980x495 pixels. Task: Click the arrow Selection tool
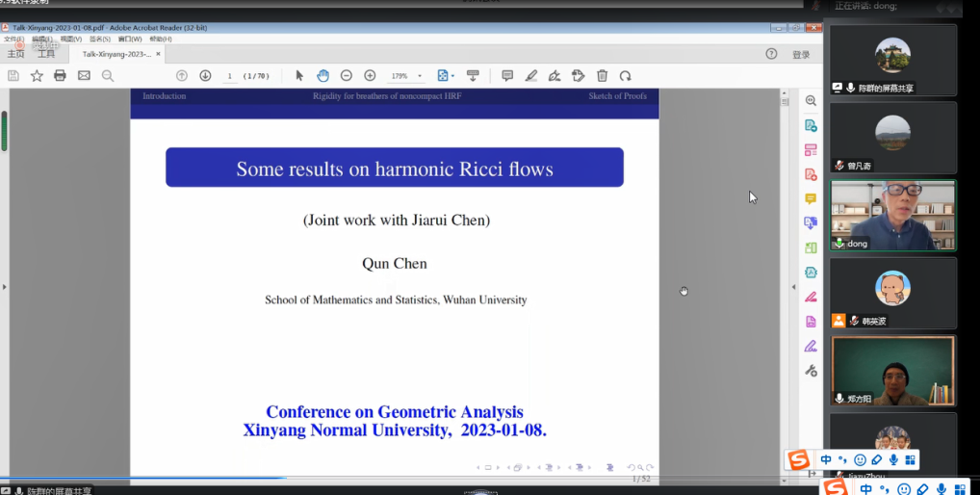coord(299,76)
